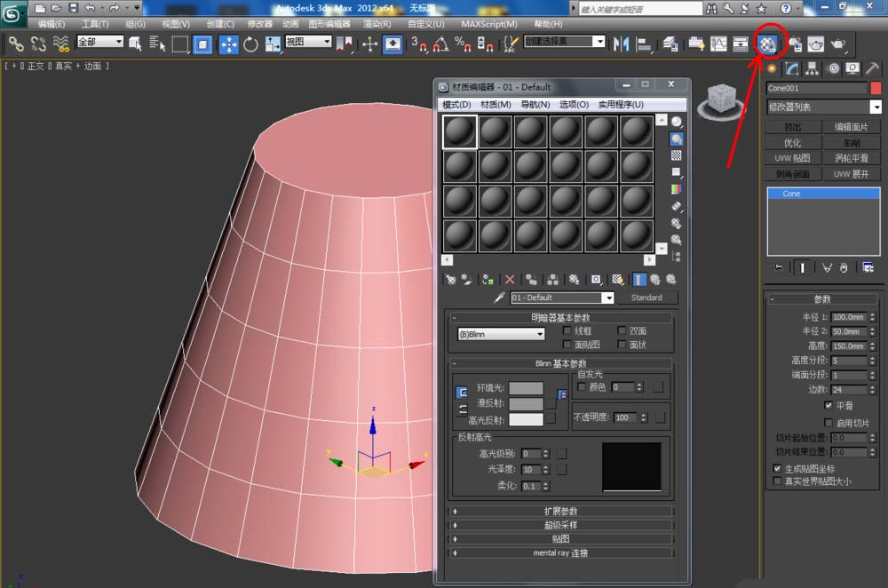
Task: Select the second material sample sphere slot
Action: point(496,132)
